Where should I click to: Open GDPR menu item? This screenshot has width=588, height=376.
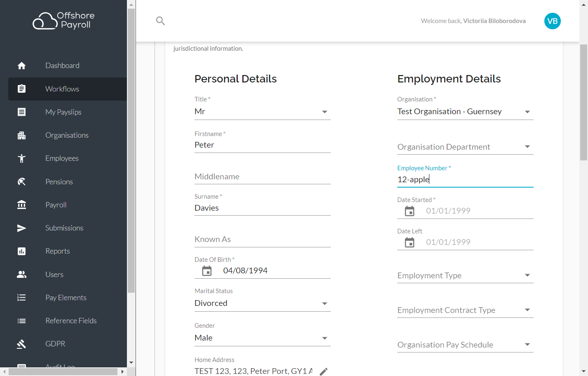(x=68, y=344)
